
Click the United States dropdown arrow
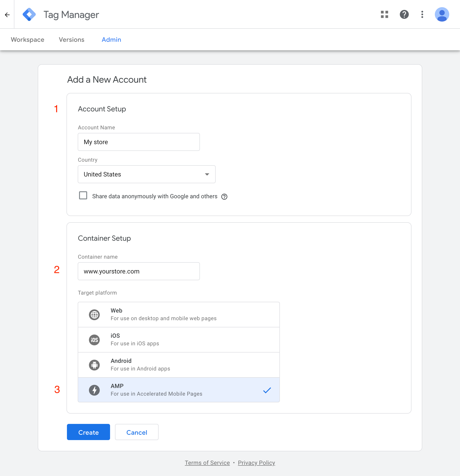click(207, 174)
